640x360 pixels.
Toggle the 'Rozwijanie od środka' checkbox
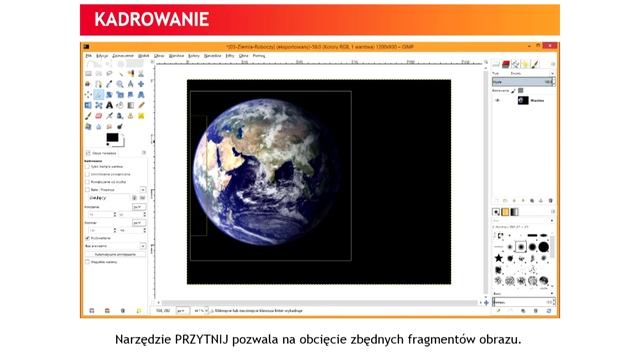tap(87, 182)
